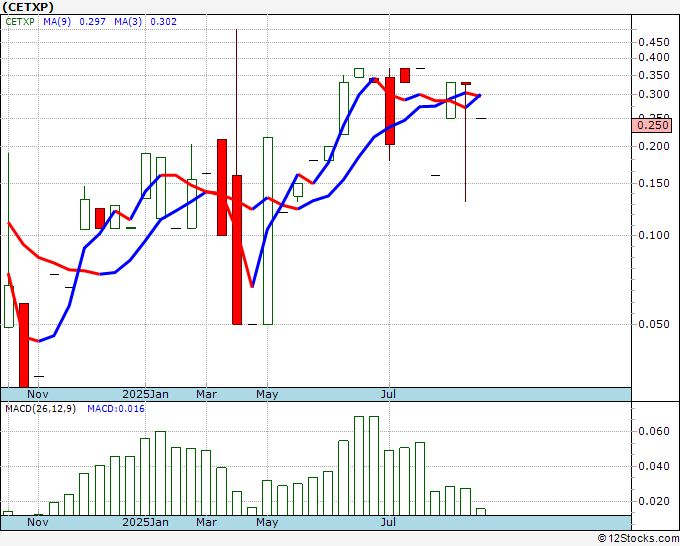This screenshot has height=546, width=680.
Task: Click May on the MACD panel date axis
Action: click(267, 522)
